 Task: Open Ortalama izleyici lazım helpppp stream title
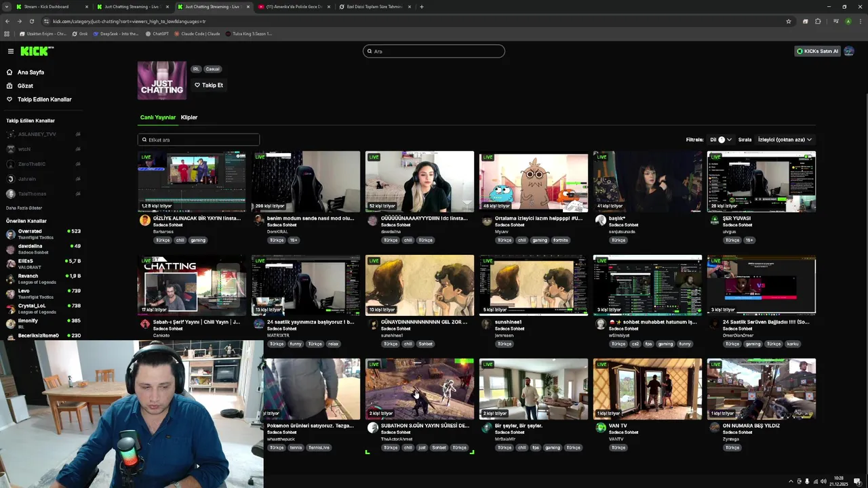pos(538,218)
